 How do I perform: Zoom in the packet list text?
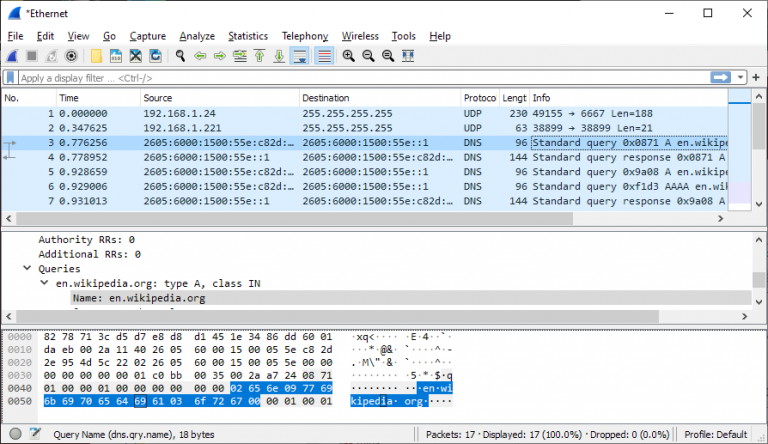tap(348, 56)
